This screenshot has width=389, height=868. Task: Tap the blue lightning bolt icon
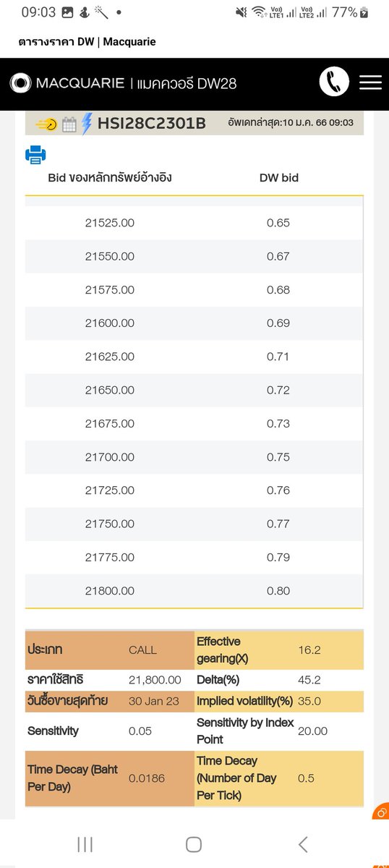tap(87, 124)
